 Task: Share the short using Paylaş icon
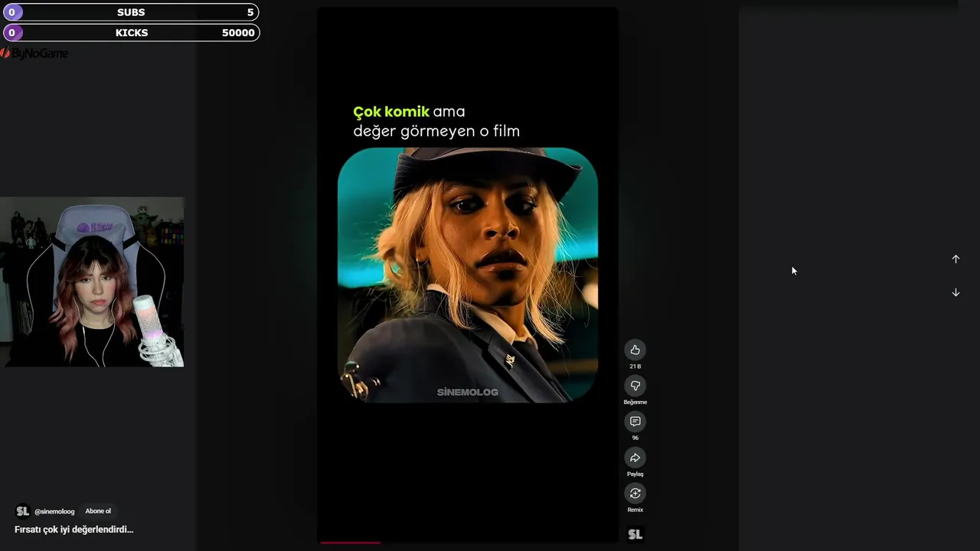click(x=635, y=458)
